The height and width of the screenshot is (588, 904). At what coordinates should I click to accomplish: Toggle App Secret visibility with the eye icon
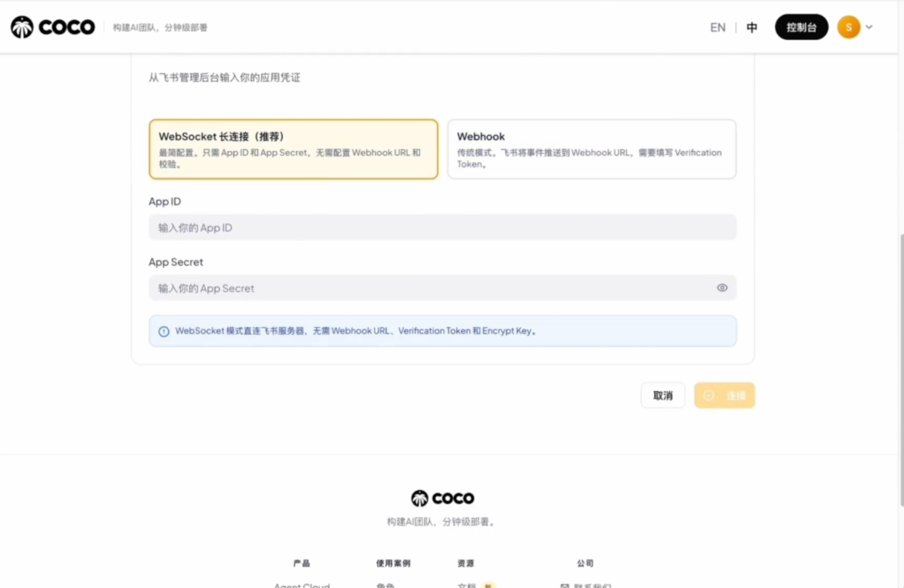click(x=722, y=288)
